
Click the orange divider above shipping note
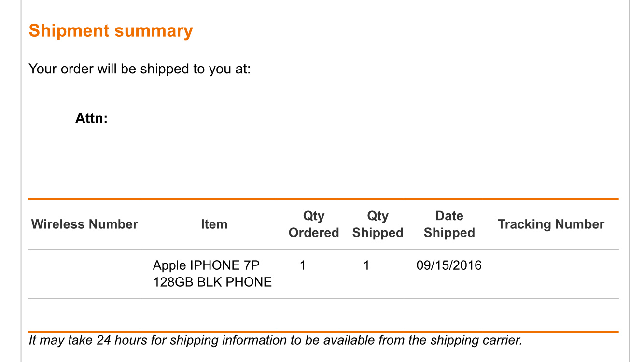323,332
